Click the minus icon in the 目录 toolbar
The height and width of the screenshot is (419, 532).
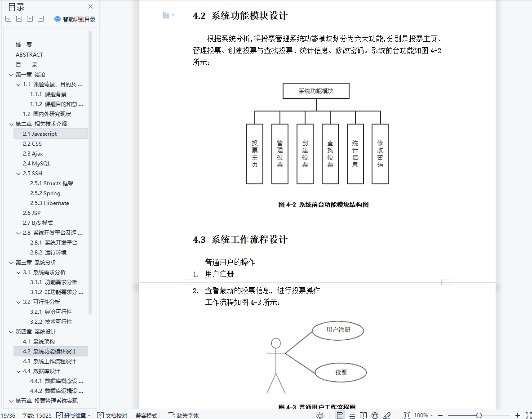(x=40, y=19)
